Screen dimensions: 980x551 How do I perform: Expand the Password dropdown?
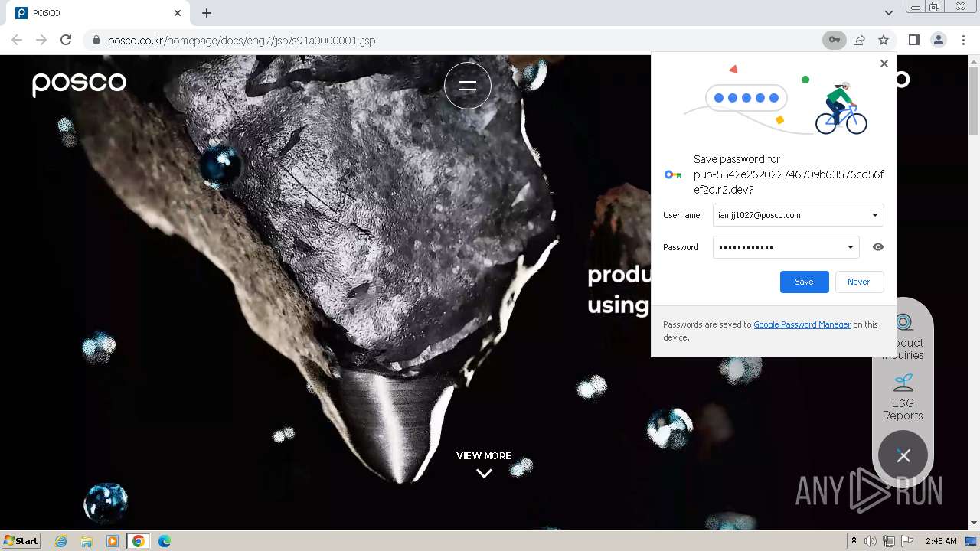point(851,247)
